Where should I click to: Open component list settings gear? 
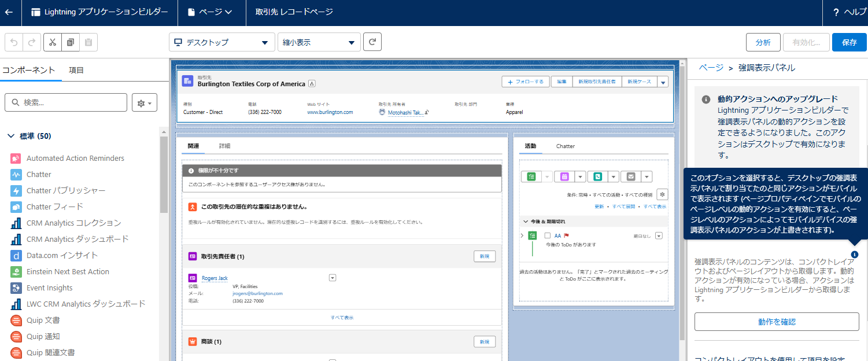[x=145, y=102]
